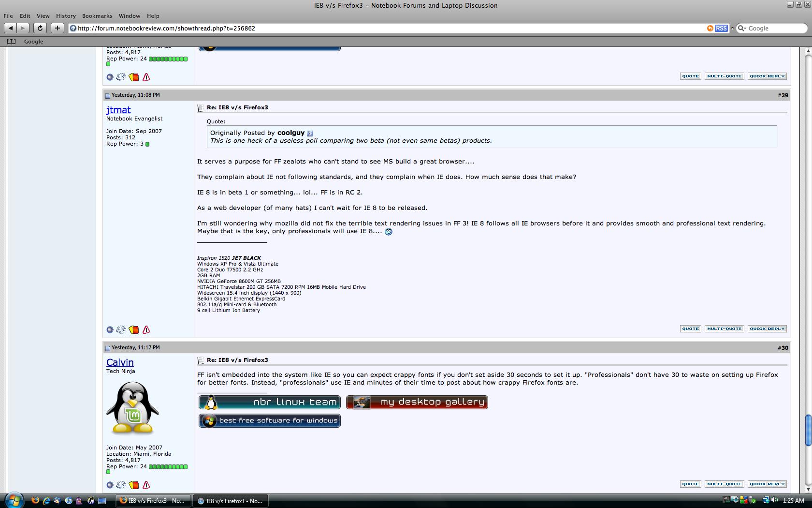Click the scrollbar up arrow
The height and width of the screenshot is (508, 812).
coord(807,51)
